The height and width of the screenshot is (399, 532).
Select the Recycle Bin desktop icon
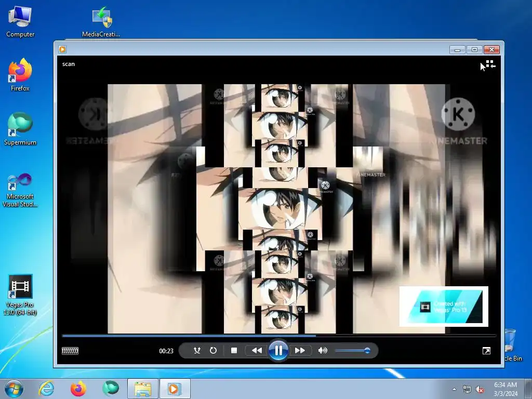point(512,345)
